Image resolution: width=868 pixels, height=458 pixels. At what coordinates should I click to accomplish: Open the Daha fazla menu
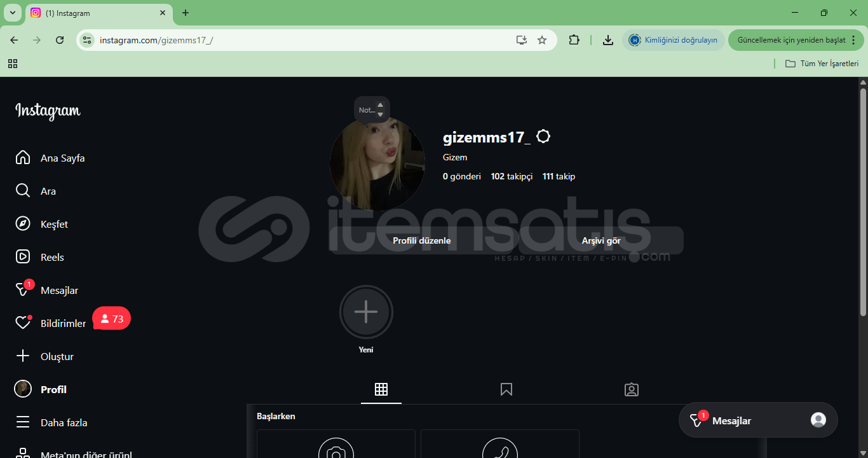coord(51,422)
